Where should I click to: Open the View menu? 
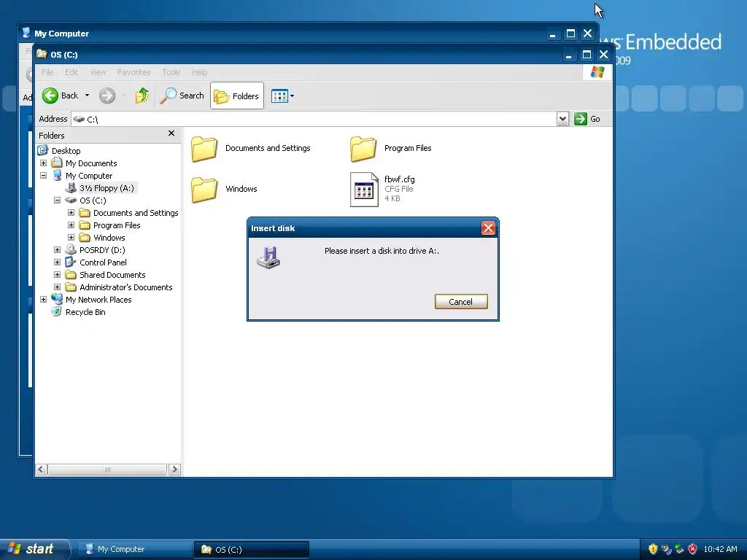98,72
